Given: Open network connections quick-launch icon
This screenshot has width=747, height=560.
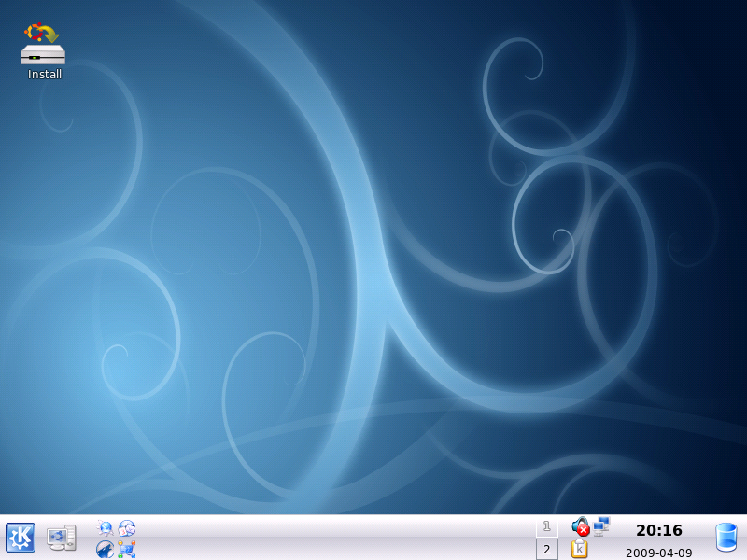Looking at the screenshot, I should [x=127, y=549].
